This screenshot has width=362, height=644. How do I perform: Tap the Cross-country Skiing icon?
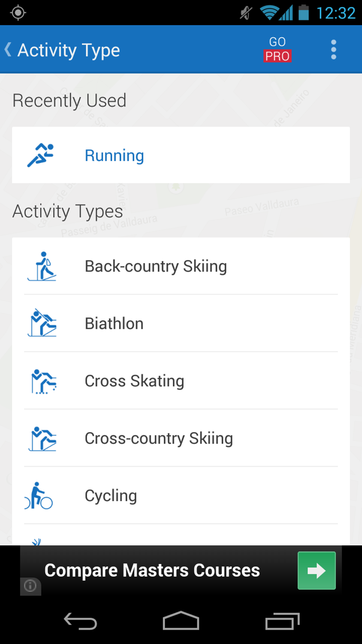42,439
